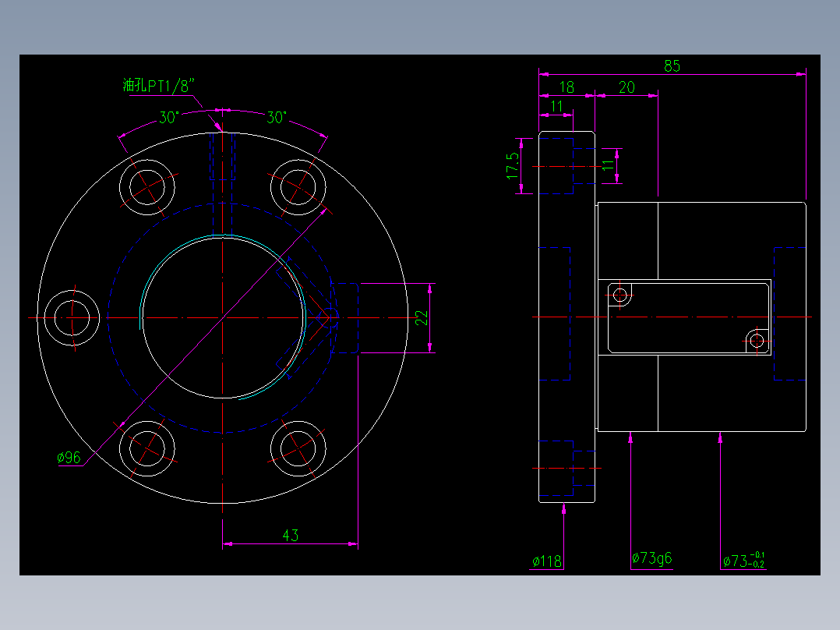Select the ø96 diameter label
This screenshot has height=630, width=840.
pos(69,457)
